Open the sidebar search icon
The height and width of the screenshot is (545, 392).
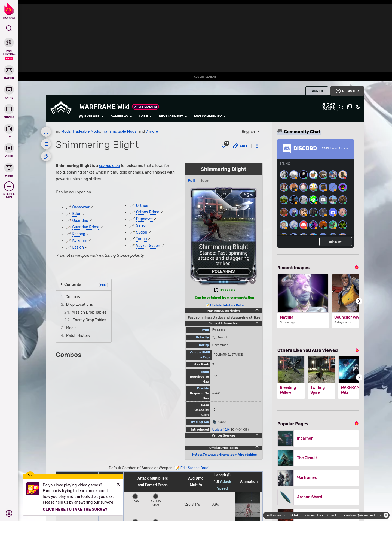pos(9,28)
